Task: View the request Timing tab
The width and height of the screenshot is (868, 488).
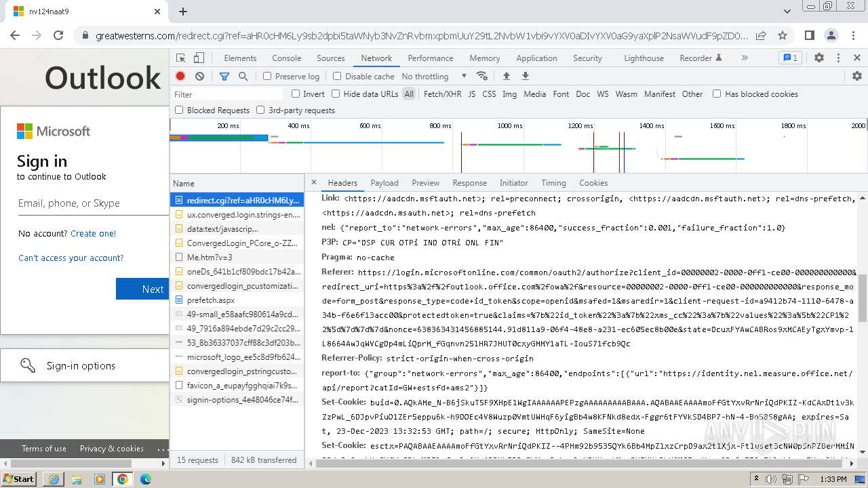Action: tap(553, 183)
